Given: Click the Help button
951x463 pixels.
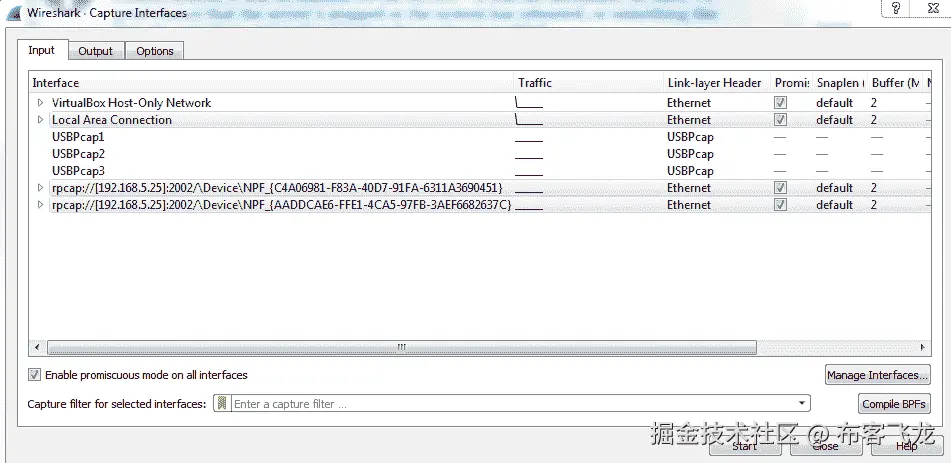Looking at the screenshot, I should click(x=907, y=446).
